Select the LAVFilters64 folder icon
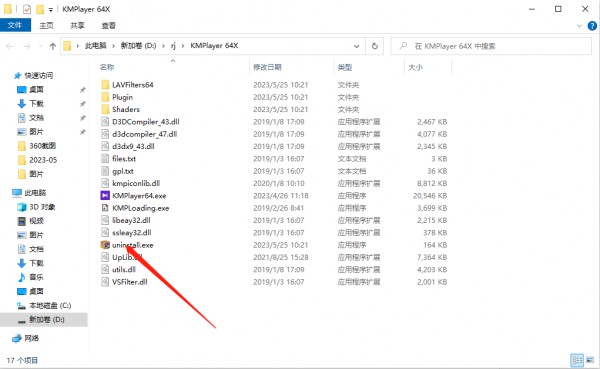Image resolution: width=600 pixels, height=369 pixels. coord(105,85)
